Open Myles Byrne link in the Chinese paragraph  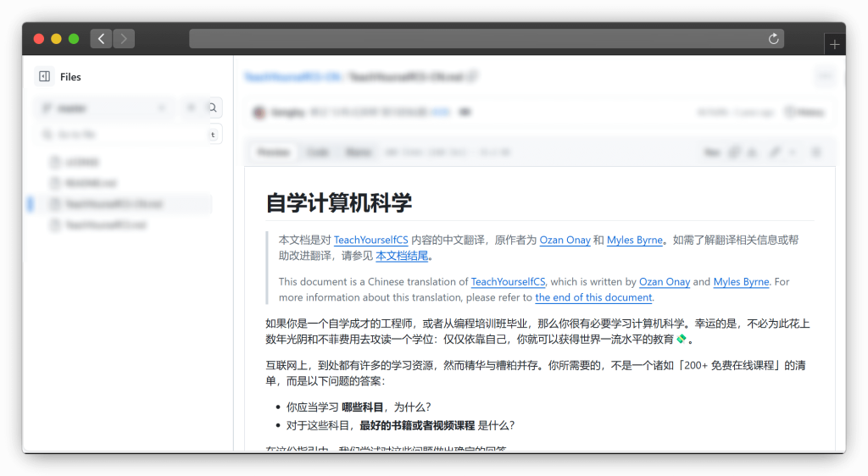(x=634, y=240)
